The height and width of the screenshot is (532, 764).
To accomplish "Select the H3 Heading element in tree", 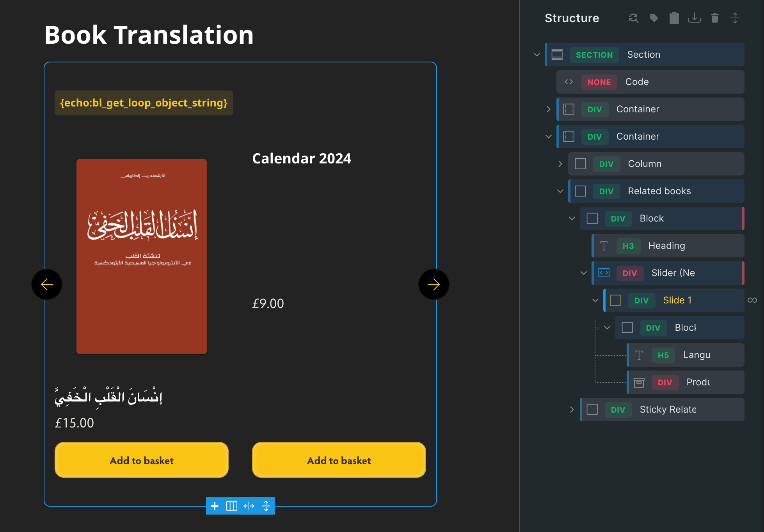I will click(666, 246).
